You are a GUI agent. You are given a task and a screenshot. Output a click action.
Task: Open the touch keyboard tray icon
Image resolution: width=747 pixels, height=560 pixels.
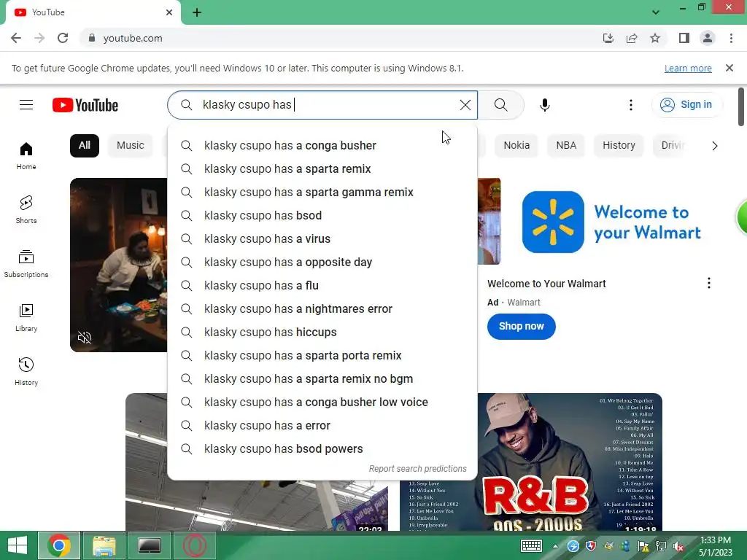531,546
